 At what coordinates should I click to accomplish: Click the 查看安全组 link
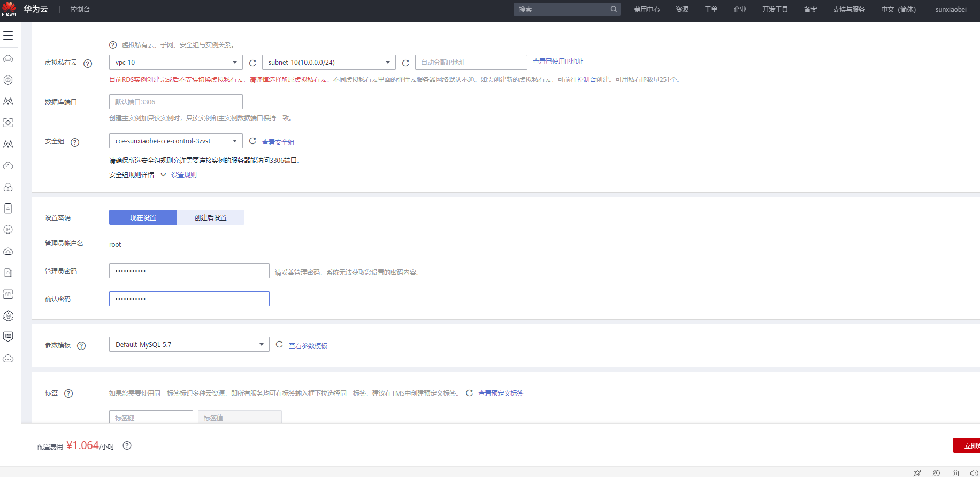278,142
